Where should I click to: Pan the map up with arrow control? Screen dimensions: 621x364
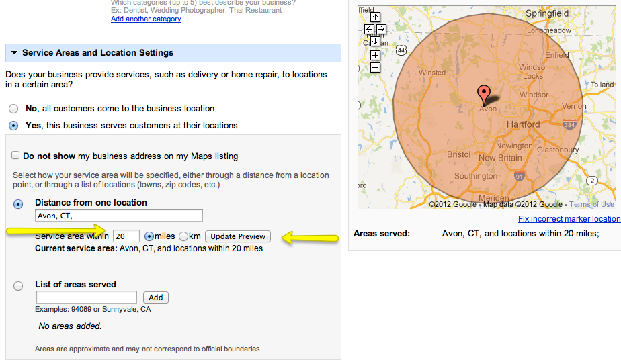coord(375,17)
